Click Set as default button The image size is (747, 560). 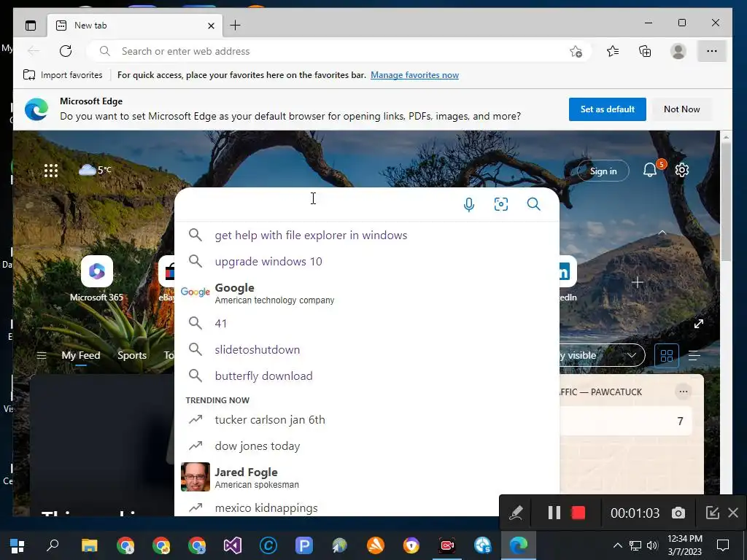pyautogui.click(x=608, y=109)
